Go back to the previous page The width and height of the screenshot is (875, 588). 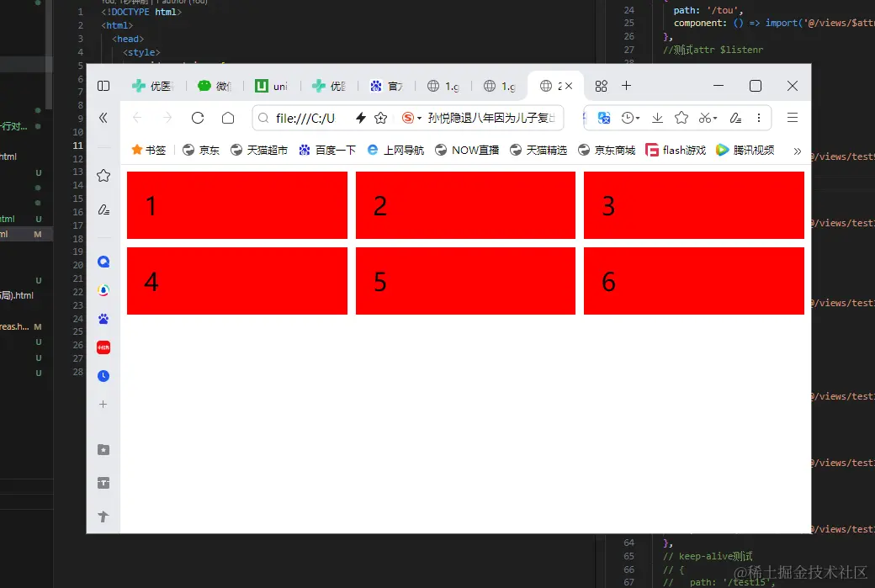point(137,118)
